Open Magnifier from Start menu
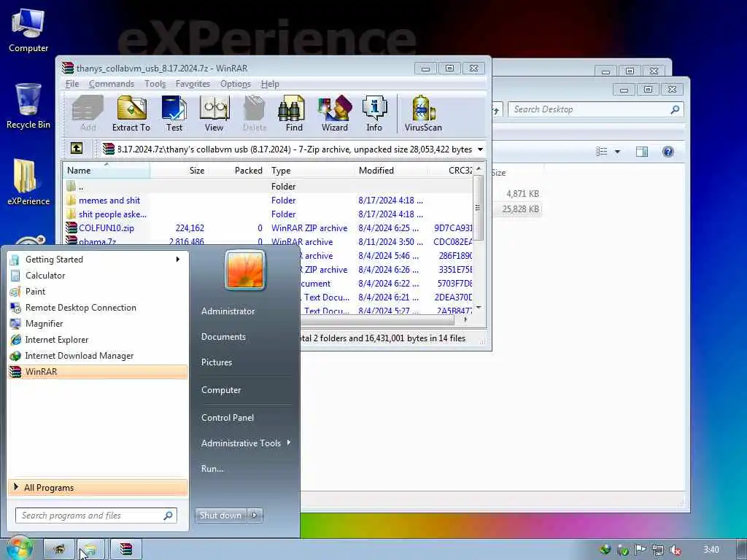 point(98,323)
